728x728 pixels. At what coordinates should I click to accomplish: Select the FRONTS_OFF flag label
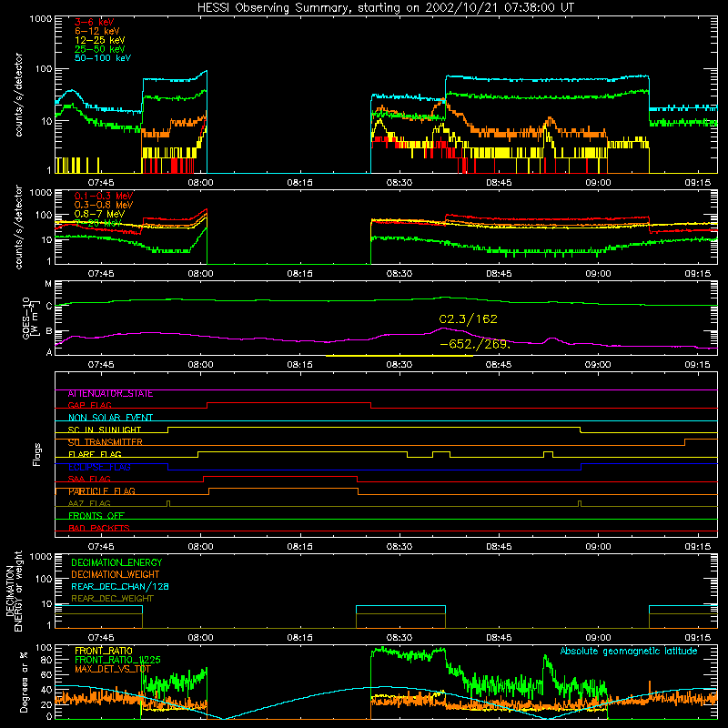96,516
